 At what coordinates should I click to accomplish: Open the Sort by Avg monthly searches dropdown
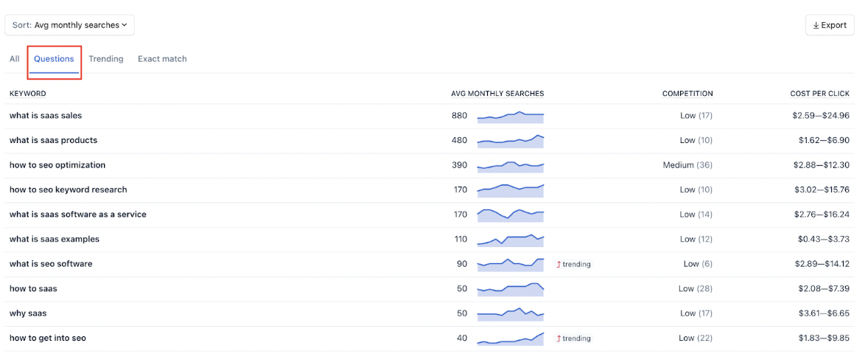70,25
